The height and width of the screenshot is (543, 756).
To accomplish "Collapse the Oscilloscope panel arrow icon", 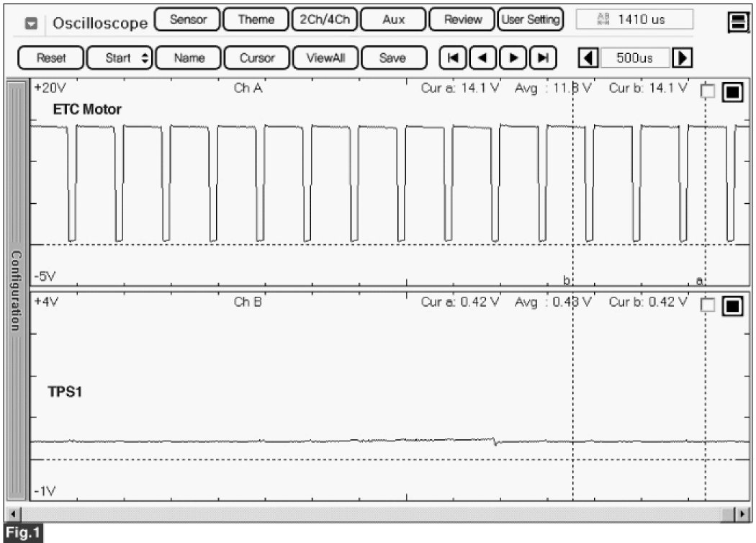I will click(x=31, y=23).
